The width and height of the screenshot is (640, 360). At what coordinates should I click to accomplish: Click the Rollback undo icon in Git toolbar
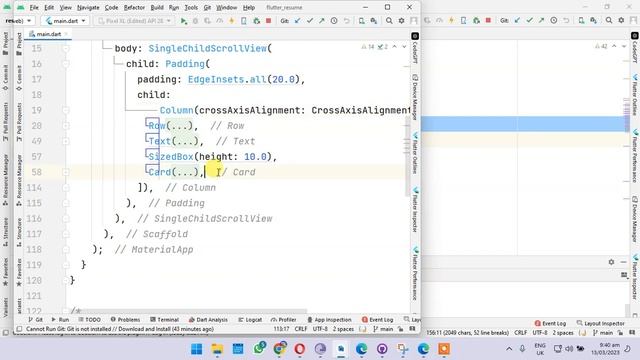click(x=346, y=21)
